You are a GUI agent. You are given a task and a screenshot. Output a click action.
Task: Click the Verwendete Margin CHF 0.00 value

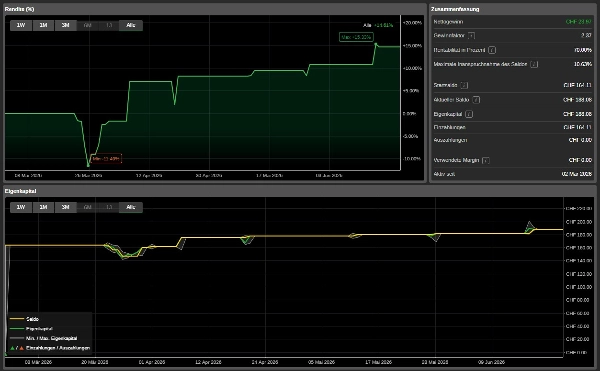580,160
